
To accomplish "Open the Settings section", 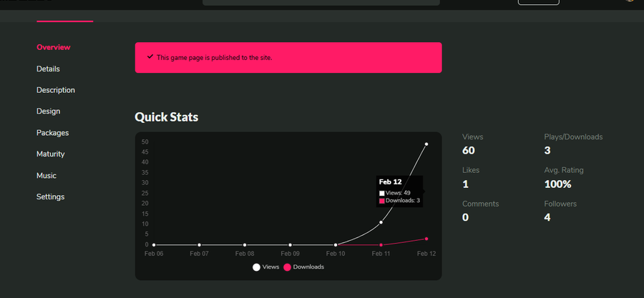I will tap(51, 197).
